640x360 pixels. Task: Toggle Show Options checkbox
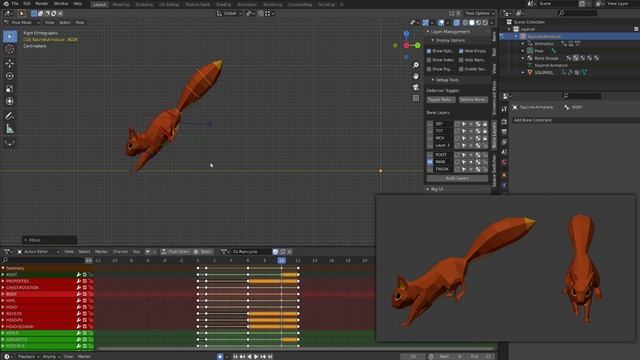click(429, 51)
